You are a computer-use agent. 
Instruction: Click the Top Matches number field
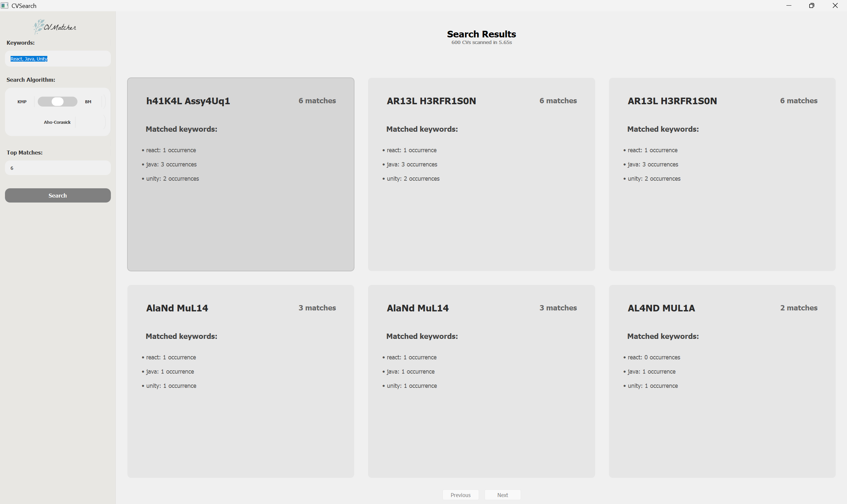(58, 168)
